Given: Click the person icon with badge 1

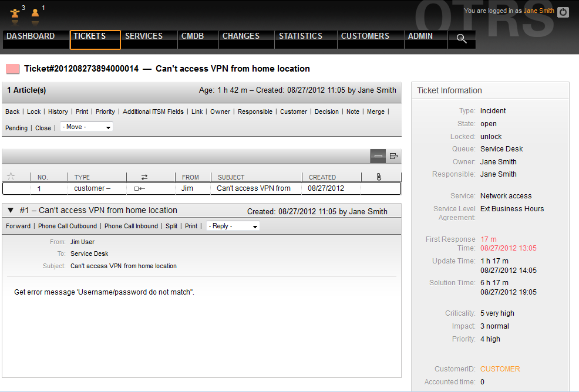Looking at the screenshot, I should point(35,13).
